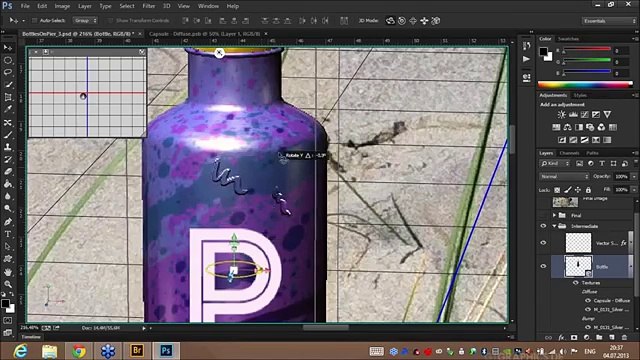Screen dimensions: 640x360
Task: Open the layer filter Kind dropdown
Action: point(555,164)
